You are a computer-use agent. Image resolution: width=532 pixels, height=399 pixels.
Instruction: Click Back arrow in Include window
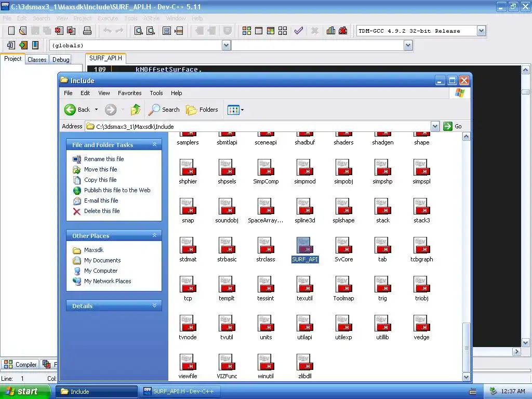point(70,110)
